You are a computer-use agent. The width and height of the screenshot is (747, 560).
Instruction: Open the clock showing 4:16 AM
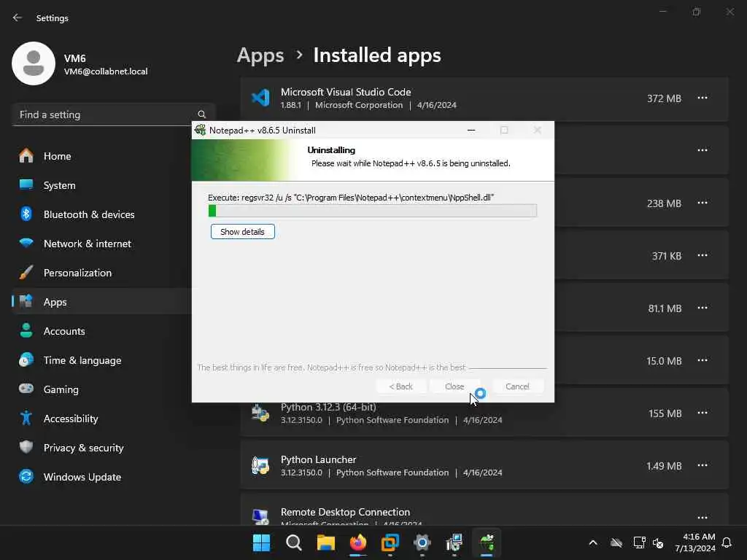[695, 542]
